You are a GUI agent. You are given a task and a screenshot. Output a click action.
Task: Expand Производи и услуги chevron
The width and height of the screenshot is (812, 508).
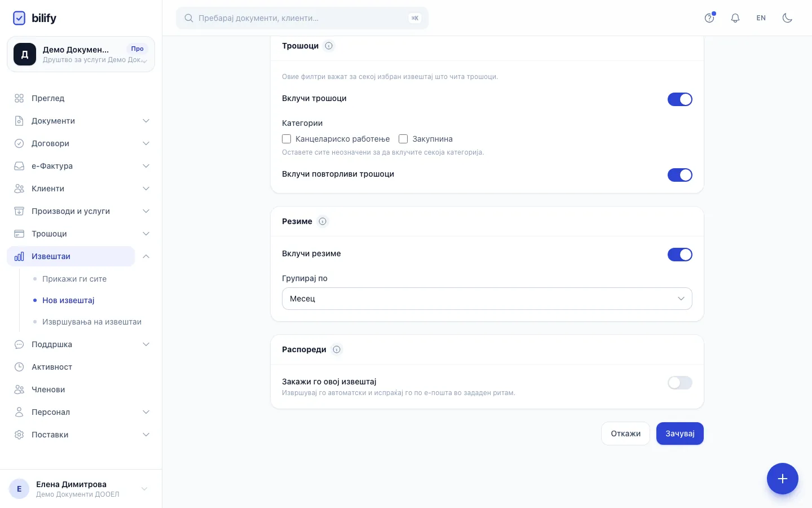(x=146, y=211)
